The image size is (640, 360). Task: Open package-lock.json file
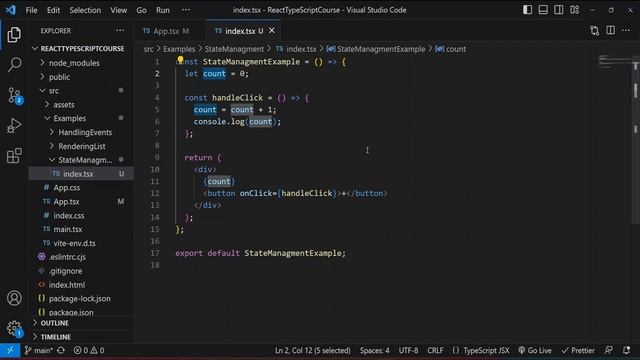click(x=80, y=299)
